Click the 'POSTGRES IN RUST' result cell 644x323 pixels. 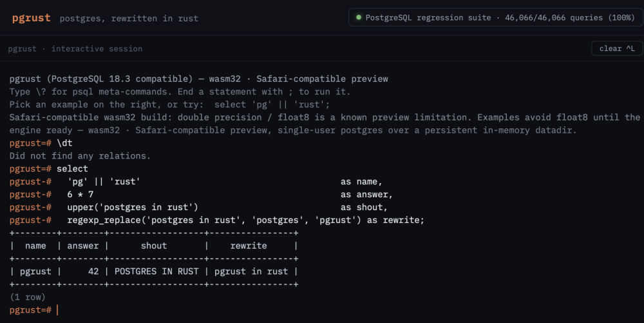tap(156, 271)
